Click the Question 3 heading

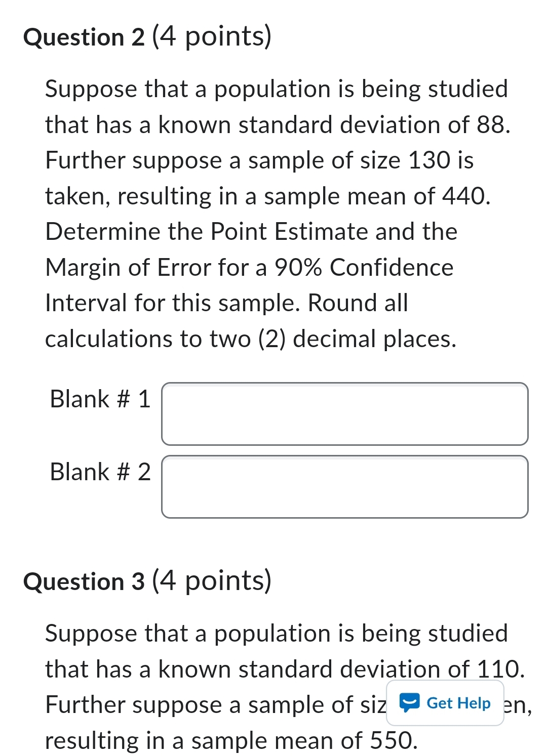click(84, 581)
